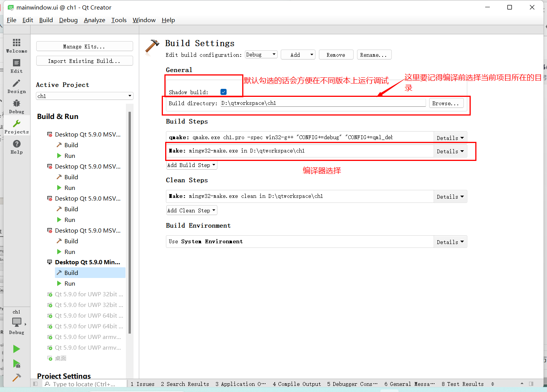The height and width of the screenshot is (392, 547).
Task: Expand Details for the mingw32-make build step
Action: tap(450, 151)
